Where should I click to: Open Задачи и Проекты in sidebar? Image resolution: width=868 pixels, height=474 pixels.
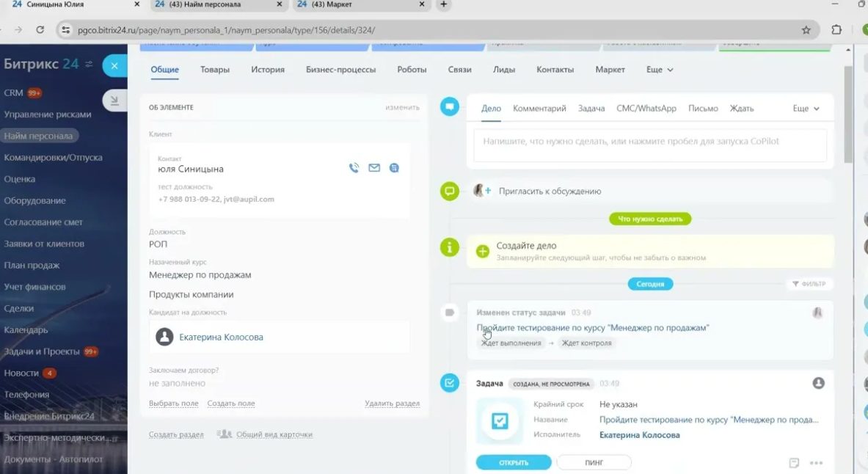(42, 351)
